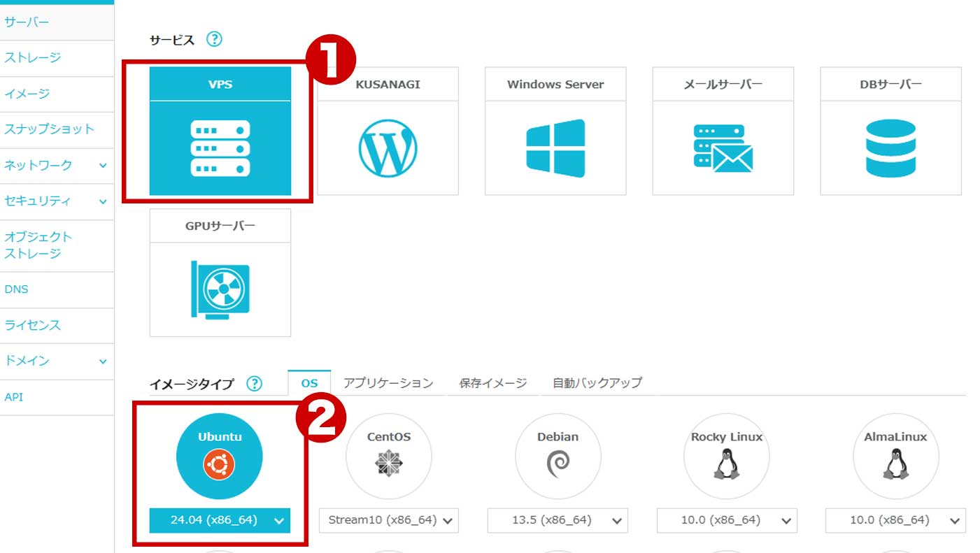Open help icon next to サービス
Screen dimensions: 980x553
pyautogui.click(x=214, y=40)
